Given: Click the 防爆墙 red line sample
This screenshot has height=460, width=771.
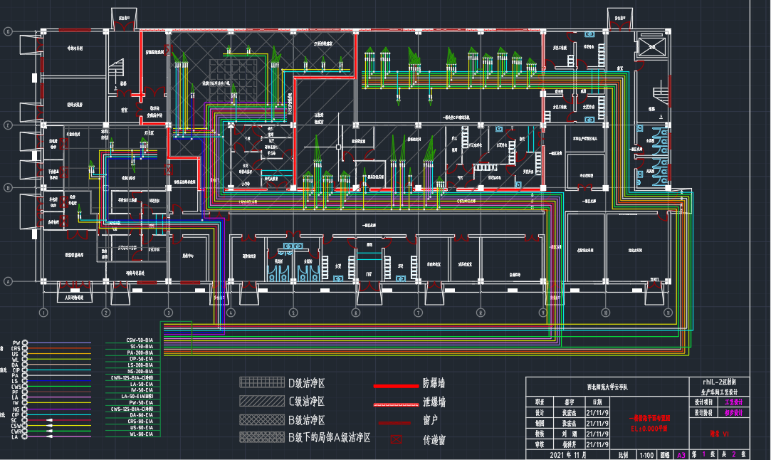Looking at the screenshot, I should 396,383.
